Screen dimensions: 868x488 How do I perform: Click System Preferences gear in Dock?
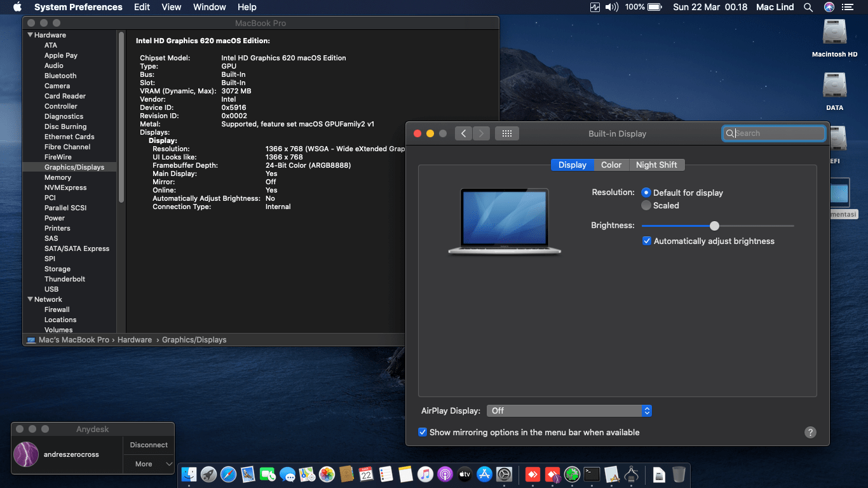[x=504, y=474]
